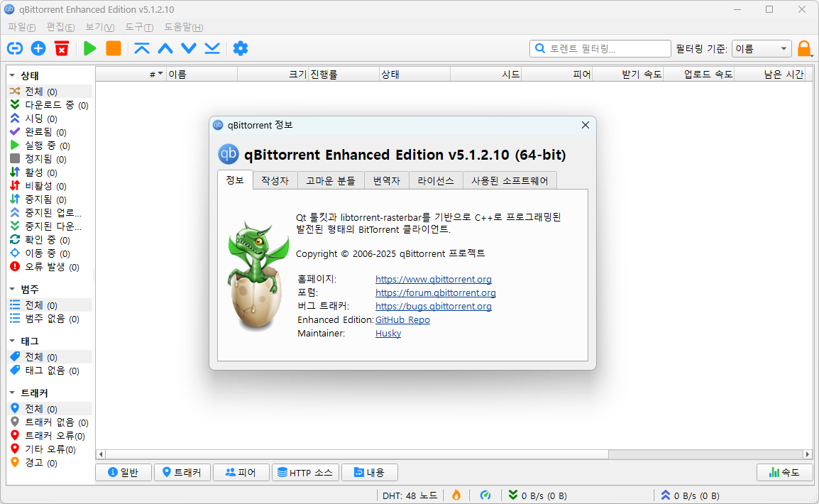Click the horizontal scrollbar of the torrent list
This screenshot has width=819, height=504.
(x=454, y=454)
